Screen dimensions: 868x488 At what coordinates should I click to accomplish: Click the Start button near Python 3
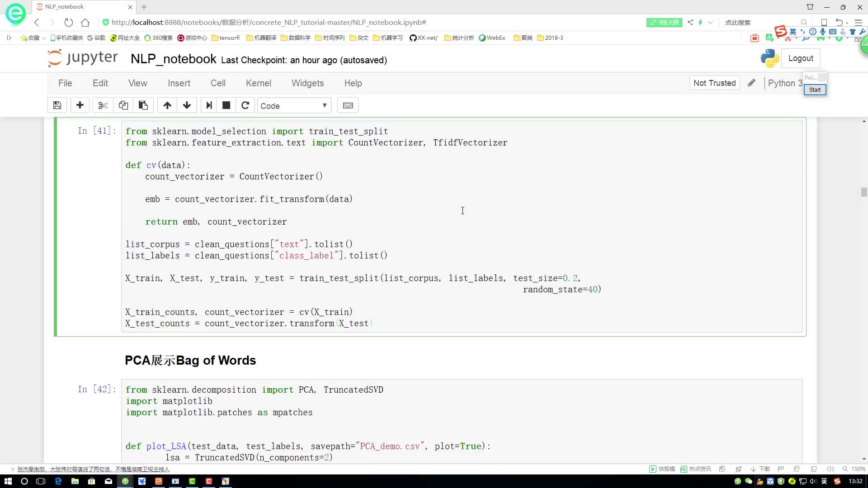click(x=815, y=89)
